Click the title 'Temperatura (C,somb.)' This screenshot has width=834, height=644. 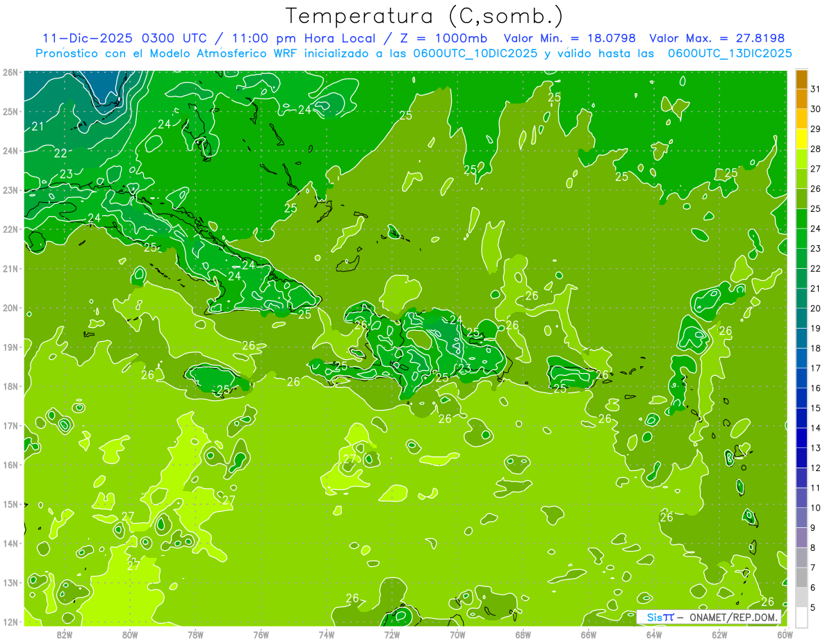(x=425, y=16)
